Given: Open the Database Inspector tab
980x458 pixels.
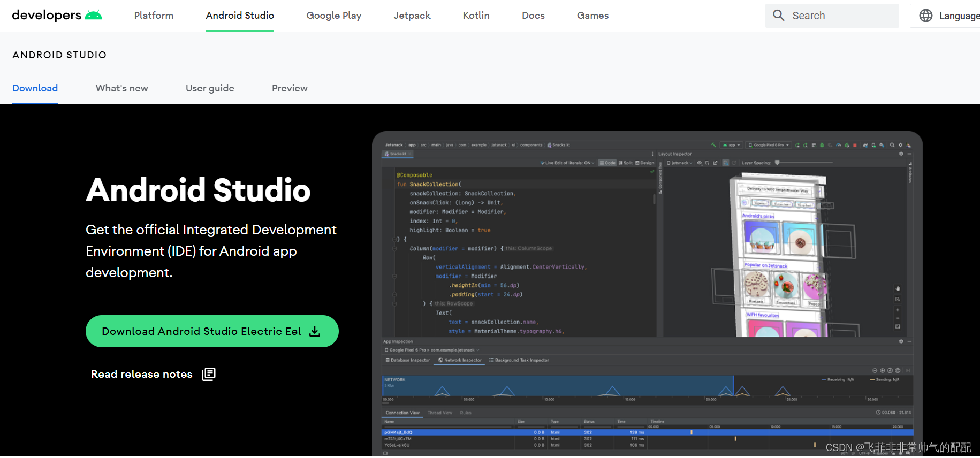Looking at the screenshot, I should coord(407,360).
